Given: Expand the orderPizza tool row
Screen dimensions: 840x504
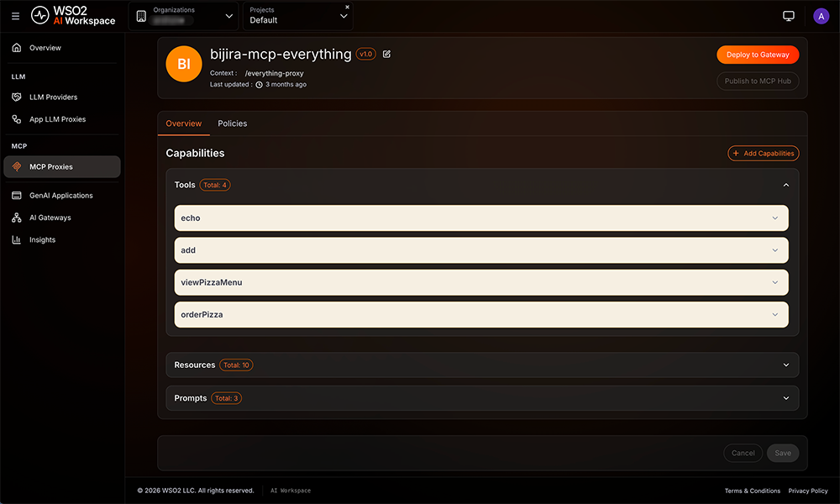Looking at the screenshot, I should pos(481,314).
